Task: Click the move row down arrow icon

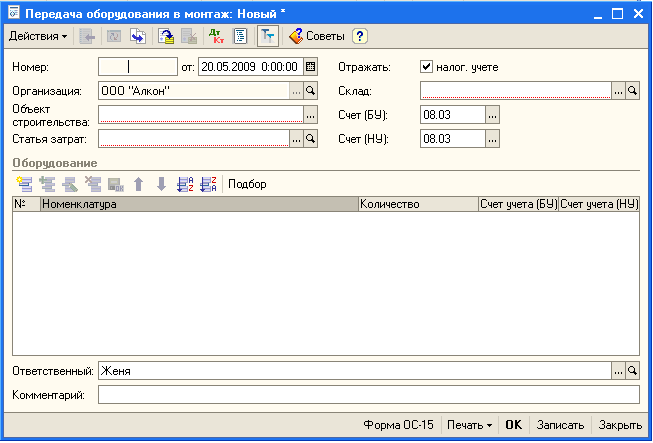Action: pos(161,184)
